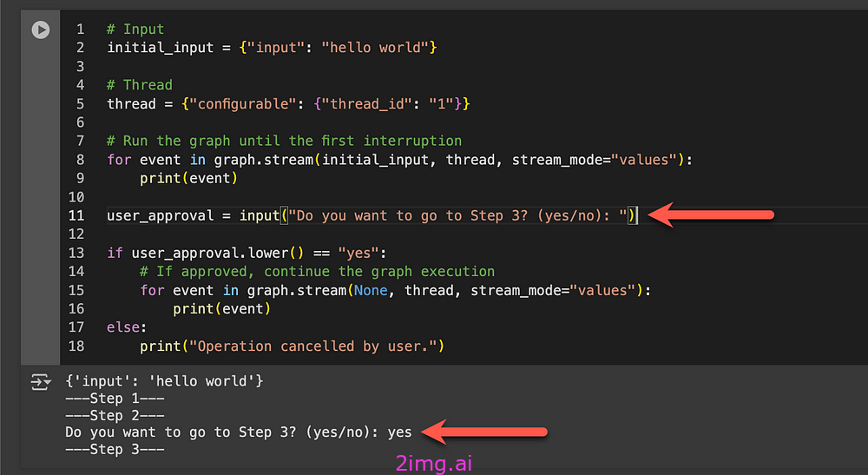This screenshot has height=475, width=868.
Task: Click 'Do you want to go to Step 3?' output
Action: coord(238,432)
